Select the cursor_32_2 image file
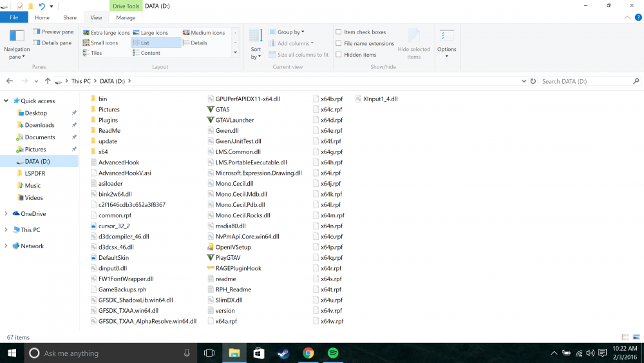This screenshot has height=363, width=644. point(110,226)
